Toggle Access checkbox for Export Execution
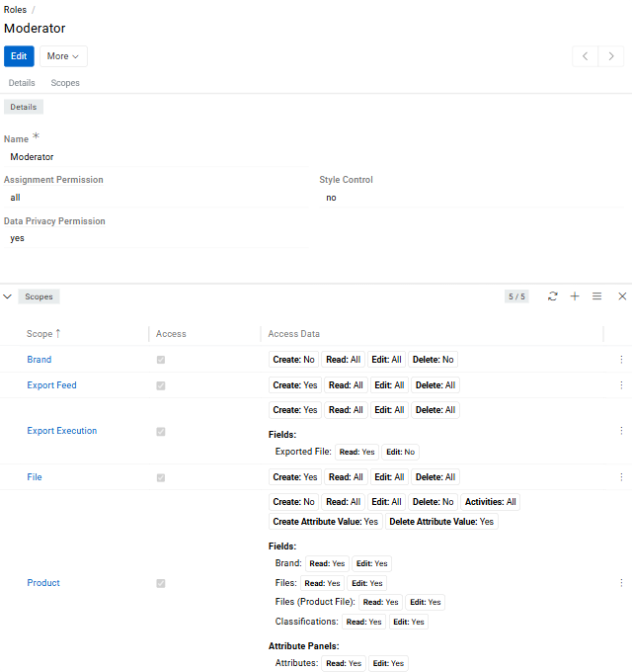This screenshot has height=672, width=632. pyautogui.click(x=161, y=432)
